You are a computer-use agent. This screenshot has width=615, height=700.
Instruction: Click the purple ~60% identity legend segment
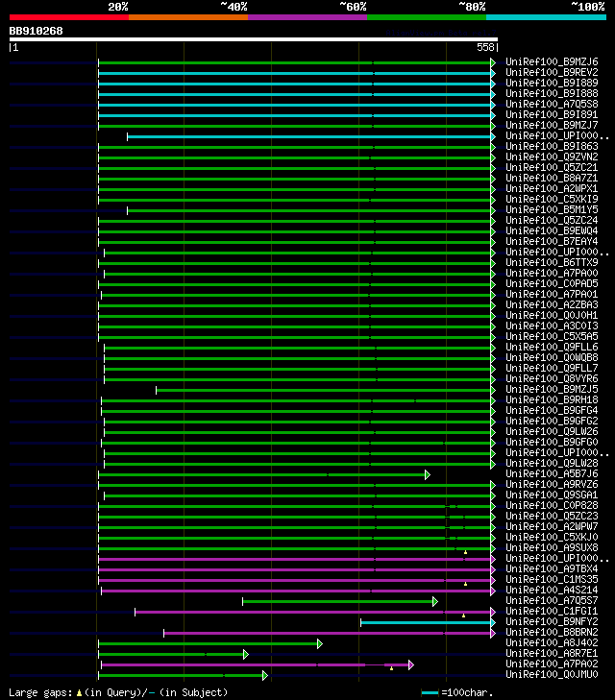[307, 17]
